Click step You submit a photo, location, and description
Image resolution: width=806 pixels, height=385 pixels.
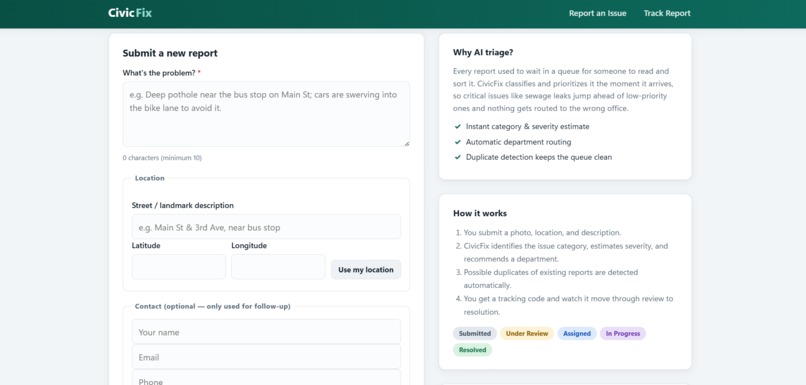point(542,232)
